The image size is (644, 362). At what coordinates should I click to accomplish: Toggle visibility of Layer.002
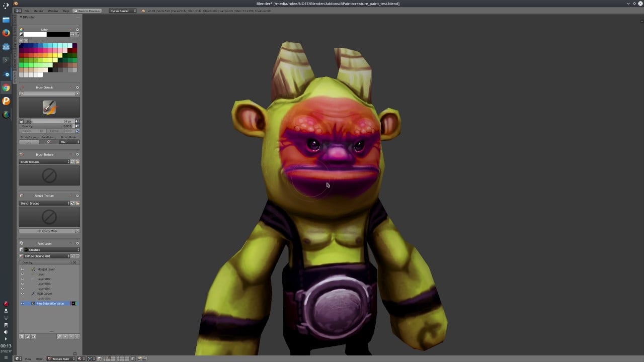(x=22, y=279)
